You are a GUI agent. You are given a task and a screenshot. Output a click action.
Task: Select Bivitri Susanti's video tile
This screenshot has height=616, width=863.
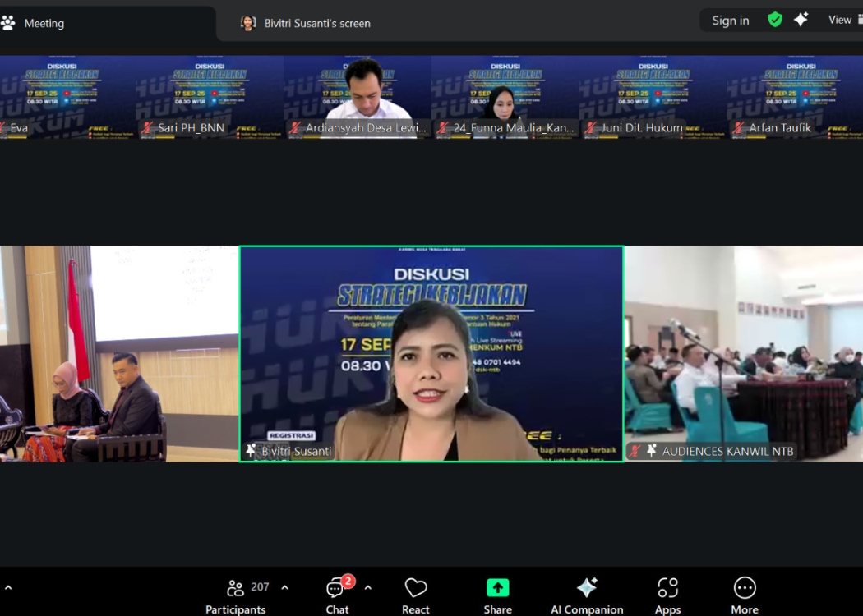click(431, 353)
